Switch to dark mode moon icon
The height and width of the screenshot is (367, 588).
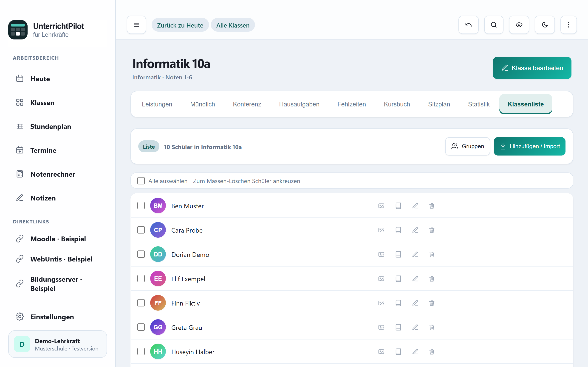[545, 25]
